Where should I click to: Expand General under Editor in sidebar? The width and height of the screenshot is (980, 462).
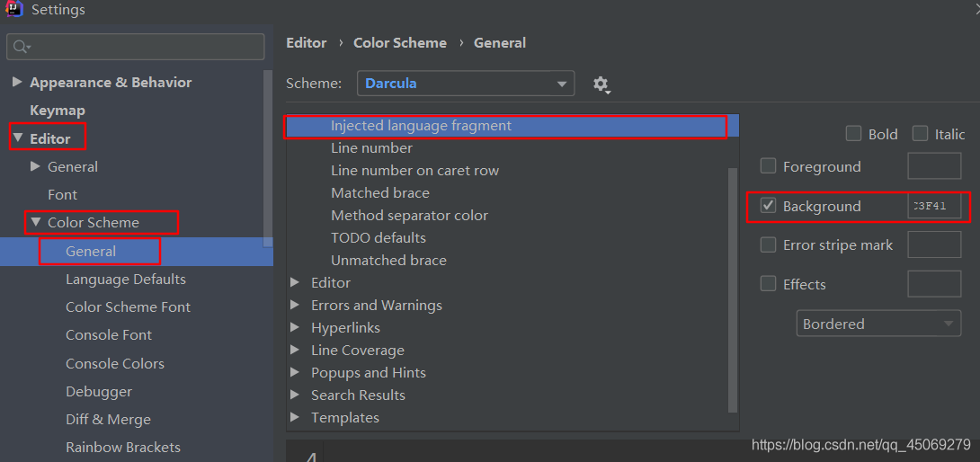click(36, 166)
